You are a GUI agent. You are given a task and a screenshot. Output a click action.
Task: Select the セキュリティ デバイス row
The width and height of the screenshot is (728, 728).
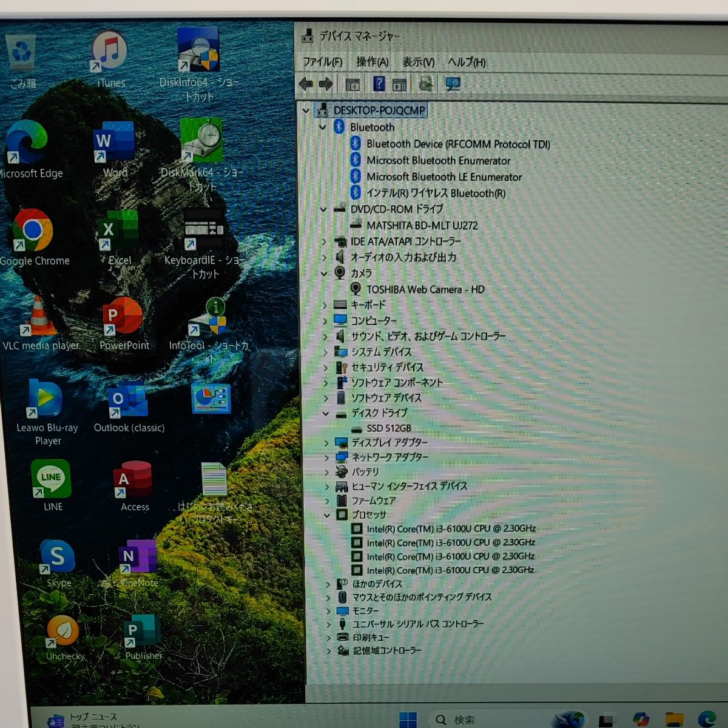(x=387, y=367)
